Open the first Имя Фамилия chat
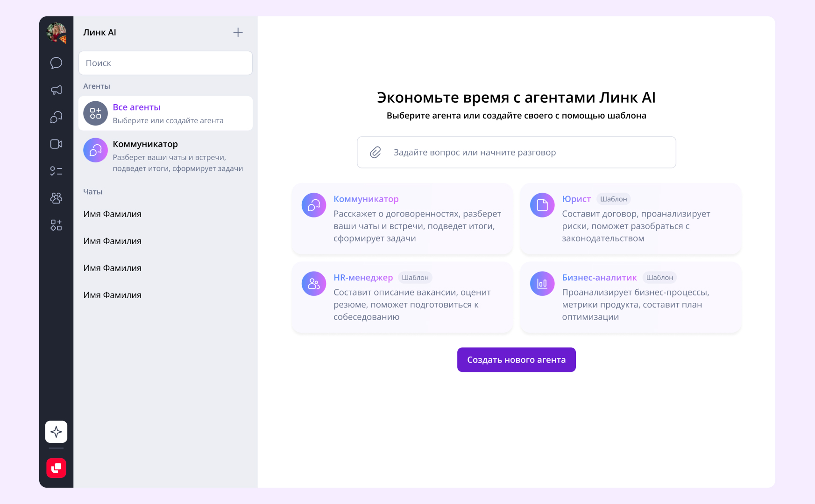The height and width of the screenshot is (504, 815). coord(113,214)
